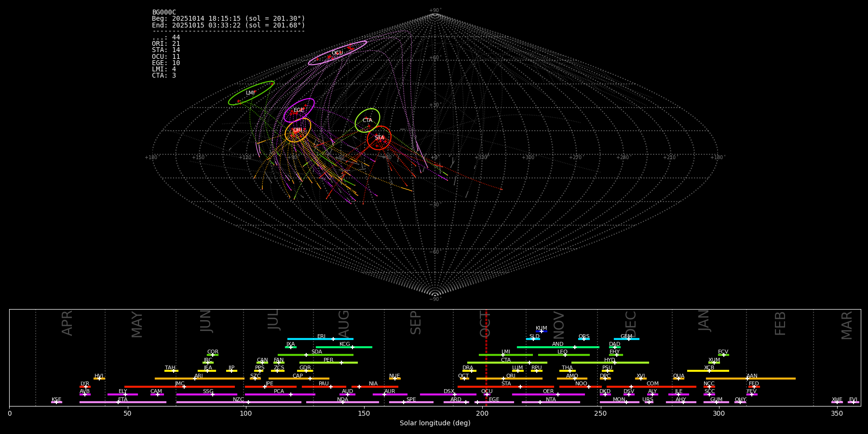Click the GEM shower bar in timeline
Screen dimensions: 868x434
coord(626,339)
